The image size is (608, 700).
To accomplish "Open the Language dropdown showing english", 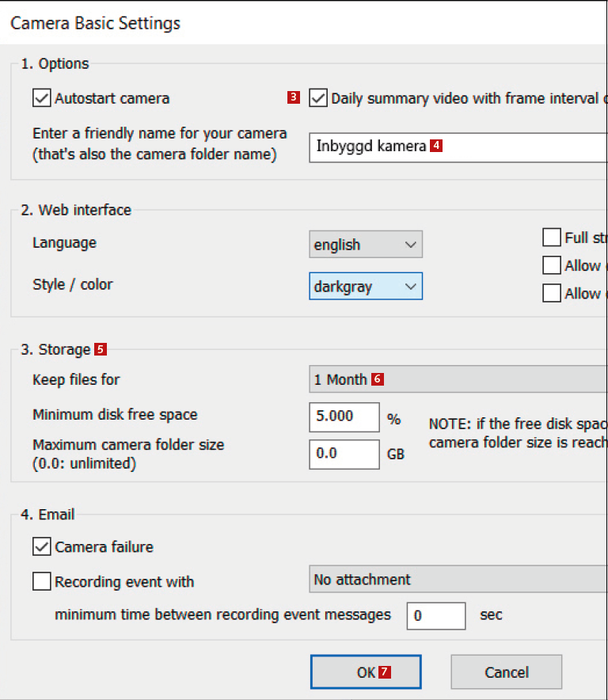I will tap(365, 245).
